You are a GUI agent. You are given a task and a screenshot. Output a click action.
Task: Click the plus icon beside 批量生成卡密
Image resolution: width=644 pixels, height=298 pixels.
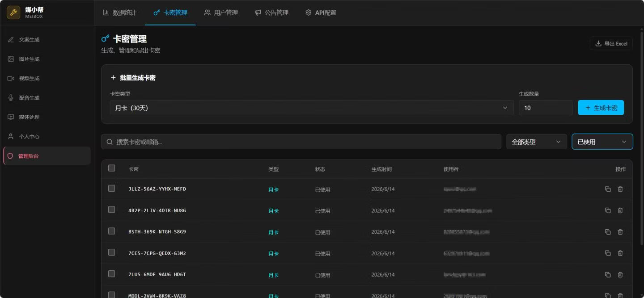pyautogui.click(x=113, y=77)
